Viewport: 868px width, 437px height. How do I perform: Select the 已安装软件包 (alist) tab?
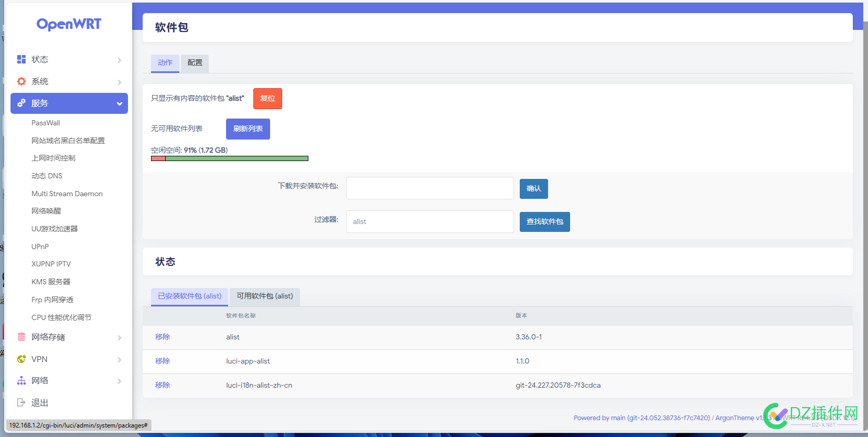click(190, 296)
